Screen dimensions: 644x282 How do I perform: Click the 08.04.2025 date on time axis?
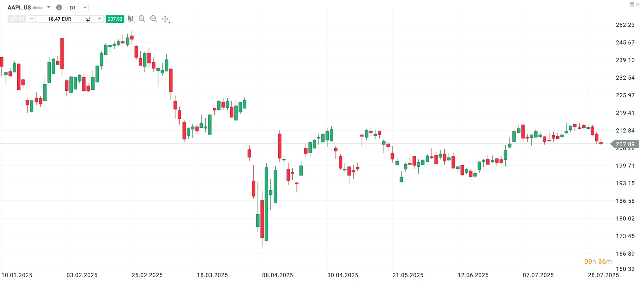pyautogui.click(x=277, y=275)
